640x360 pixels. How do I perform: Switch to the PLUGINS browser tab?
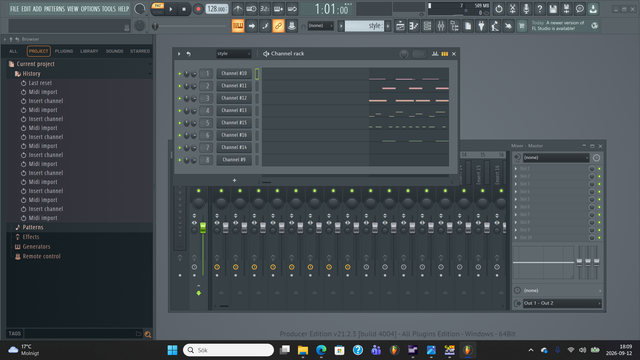tap(64, 51)
